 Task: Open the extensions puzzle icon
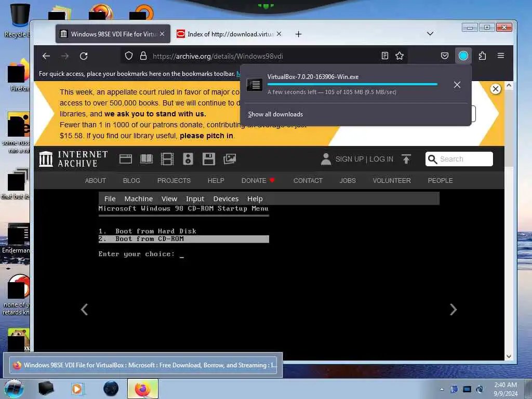[x=482, y=56]
